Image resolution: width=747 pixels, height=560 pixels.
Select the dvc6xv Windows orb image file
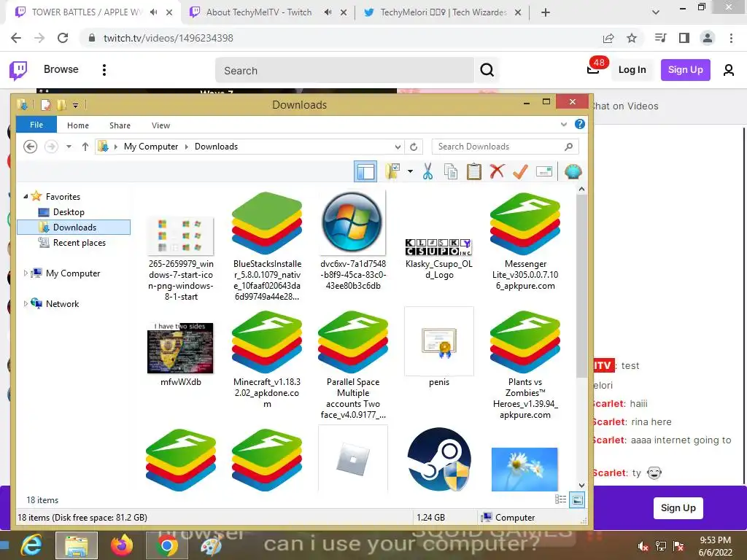(352, 223)
